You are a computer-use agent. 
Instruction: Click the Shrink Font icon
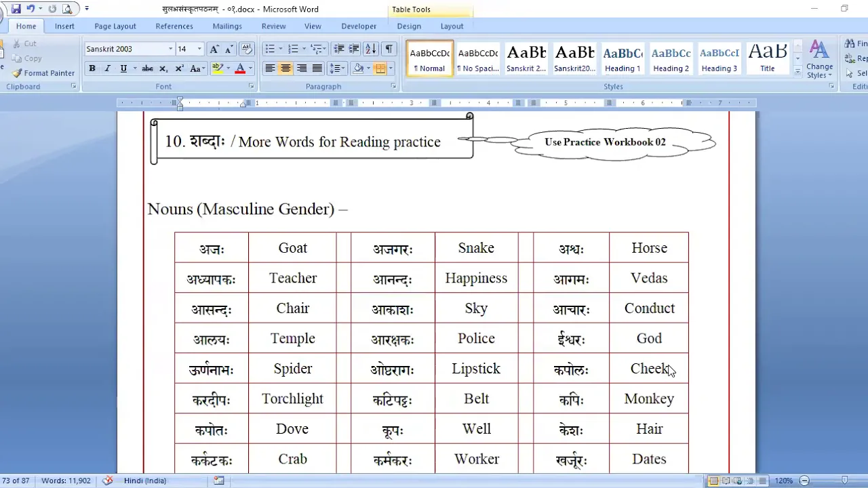(229, 49)
